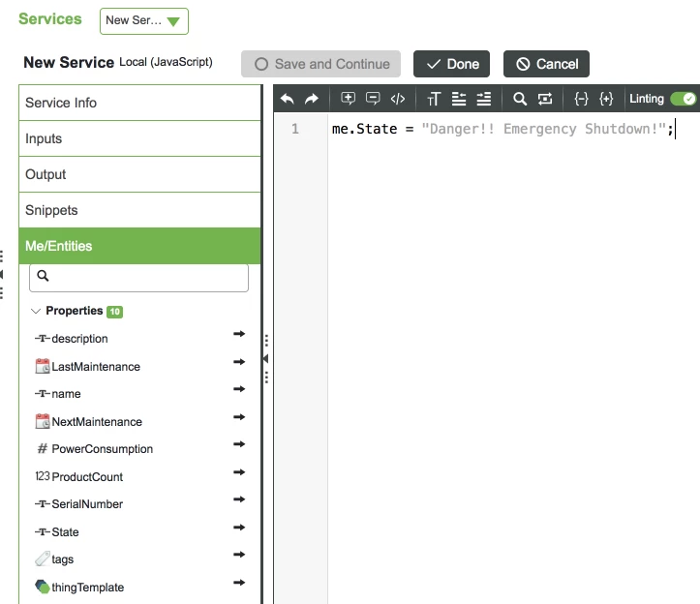The width and height of the screenshot is (700, 604).
Task: Insert SerialNumber property using its arrow
Action: (x=239, y=499)
